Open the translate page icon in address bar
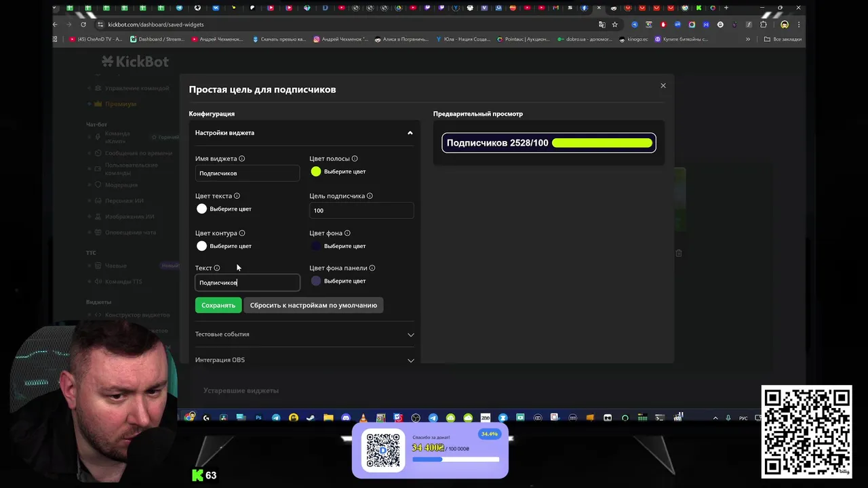This screenshot has height=488, width=868. pos(601,24)
